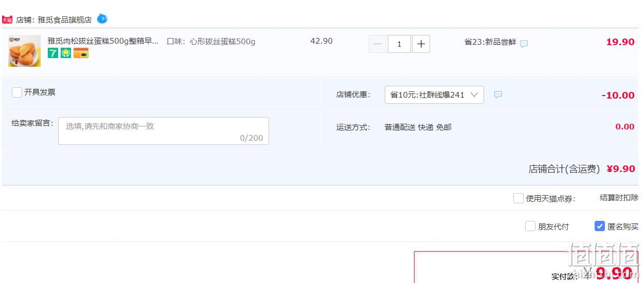644x283 pixels.
Task: Open 雅觅肉松拔丝蛋糕500g product title link
Action: (103, 41)
